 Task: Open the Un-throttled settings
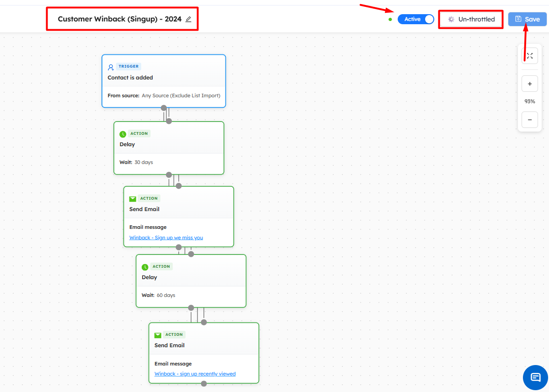(471, 19)
